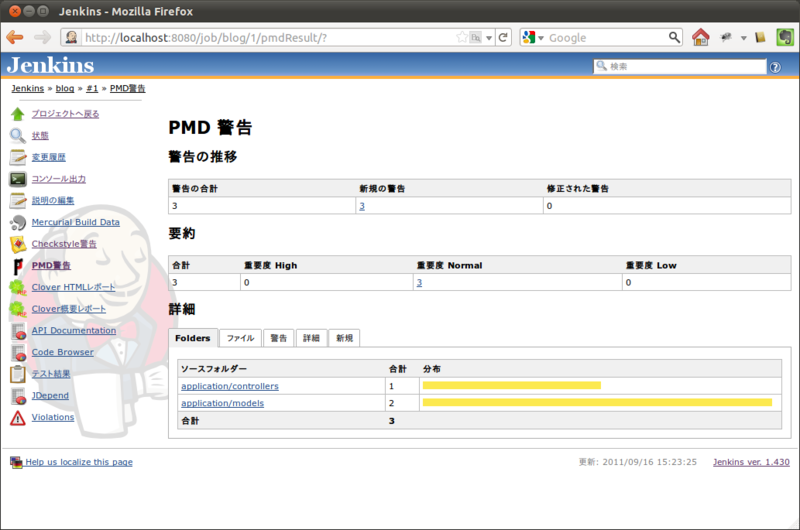Open the Jenkins ver. 1.430 link
The height and width of the screenshot is (530, 800).
(751, 462)
